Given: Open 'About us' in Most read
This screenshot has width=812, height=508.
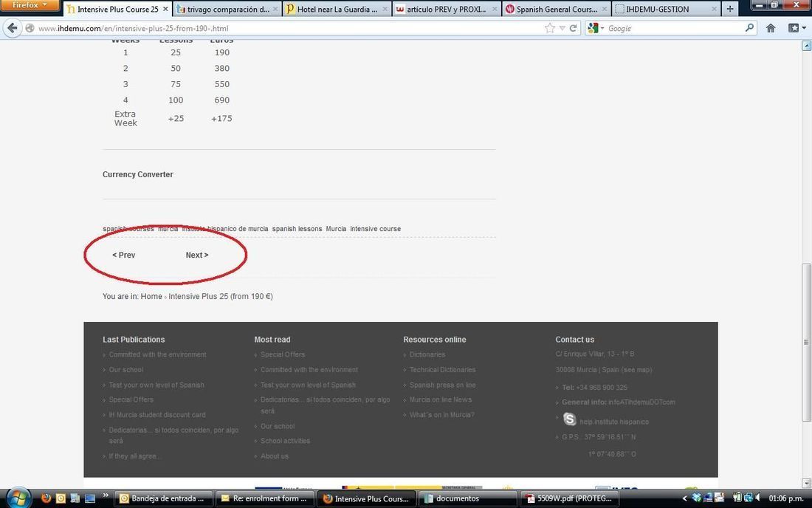Looking at the screenshot, I should (275, 456).
